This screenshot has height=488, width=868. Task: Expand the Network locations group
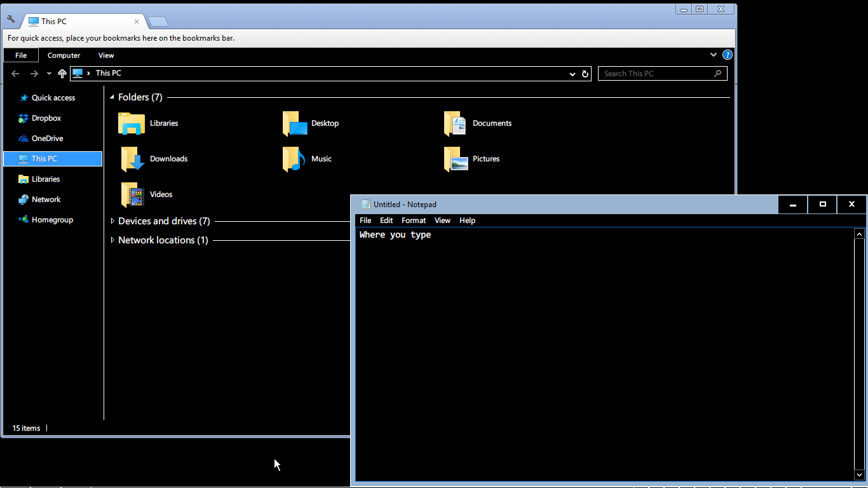coord(112,240)
